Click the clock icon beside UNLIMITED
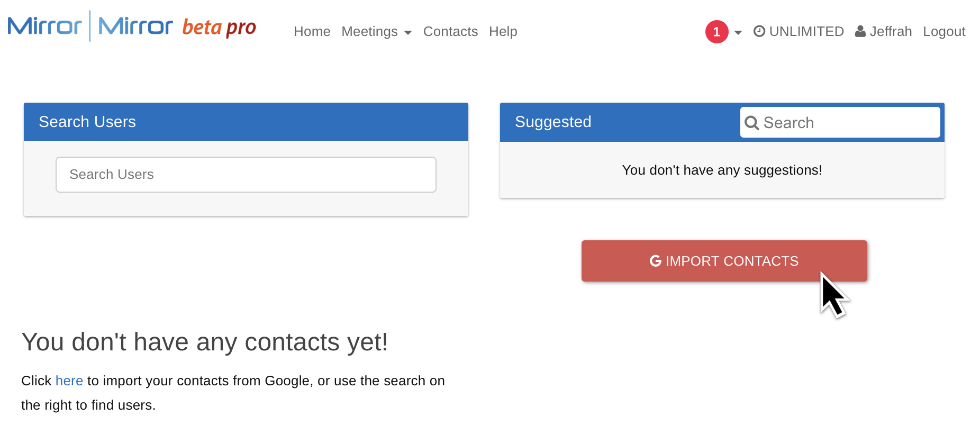The width and height of the screenshot is (980, 443). [759, 31]
